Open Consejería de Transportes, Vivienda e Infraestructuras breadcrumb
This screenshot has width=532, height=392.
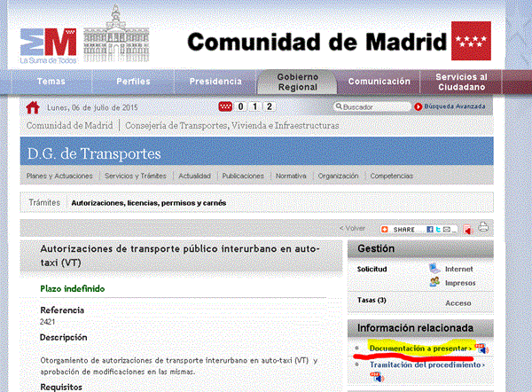tap(232, 126)
